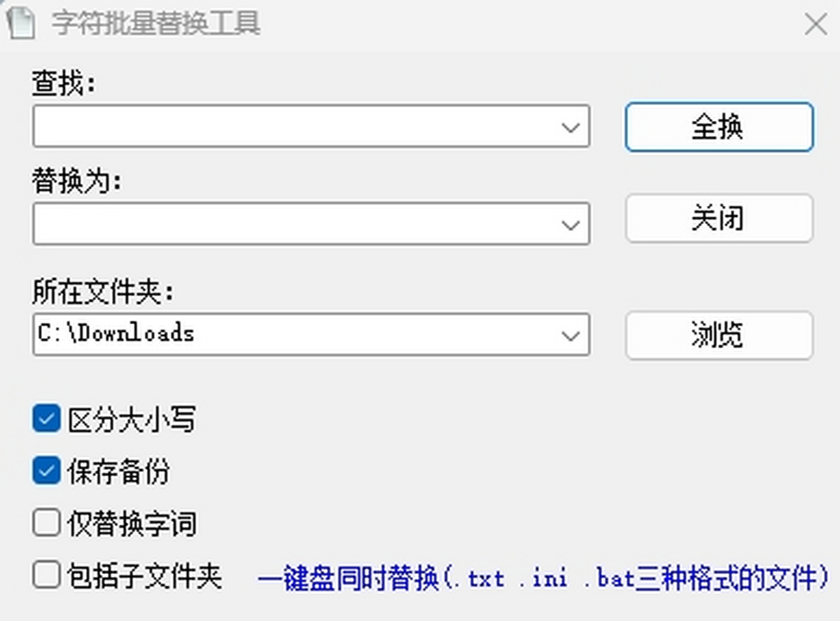Open the 浏览 folder browser

click(x=719, y=335)
